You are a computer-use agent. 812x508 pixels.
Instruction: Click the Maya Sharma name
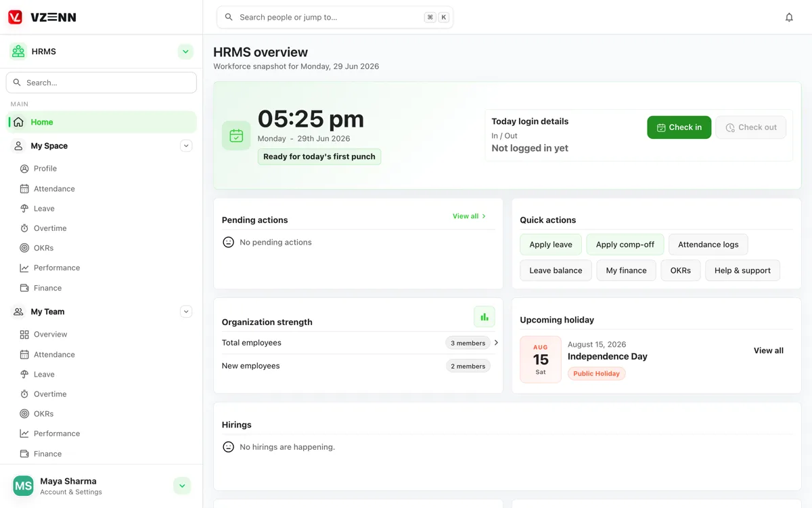(x=68, y=481)
